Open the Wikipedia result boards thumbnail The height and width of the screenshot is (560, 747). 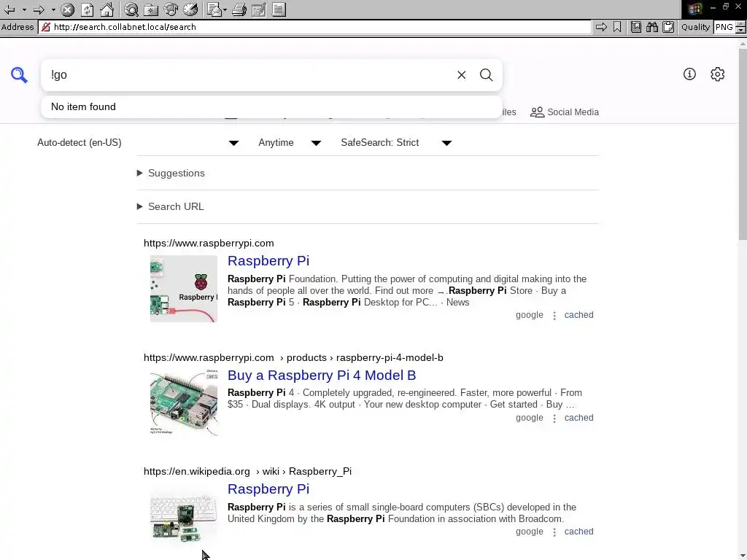click(183, 517)
